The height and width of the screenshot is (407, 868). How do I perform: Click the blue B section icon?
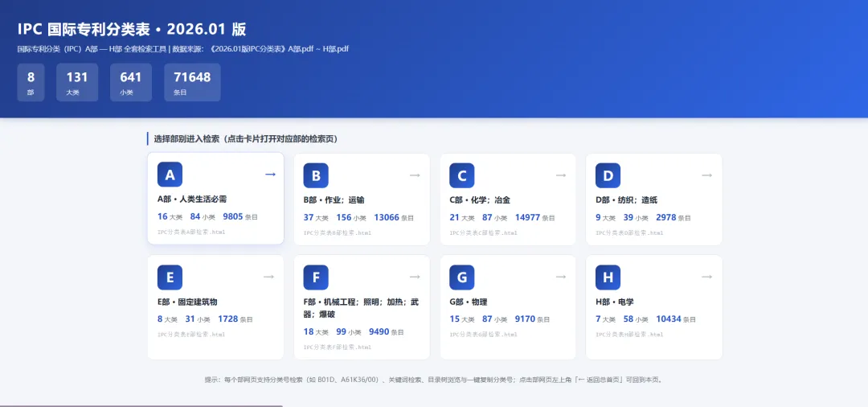[316, 175]
